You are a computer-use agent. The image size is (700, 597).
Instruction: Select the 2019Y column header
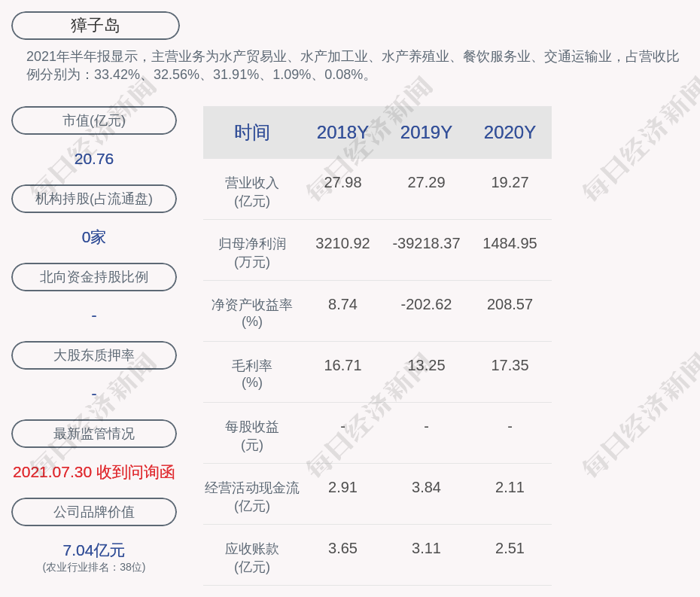coord(426,132)
